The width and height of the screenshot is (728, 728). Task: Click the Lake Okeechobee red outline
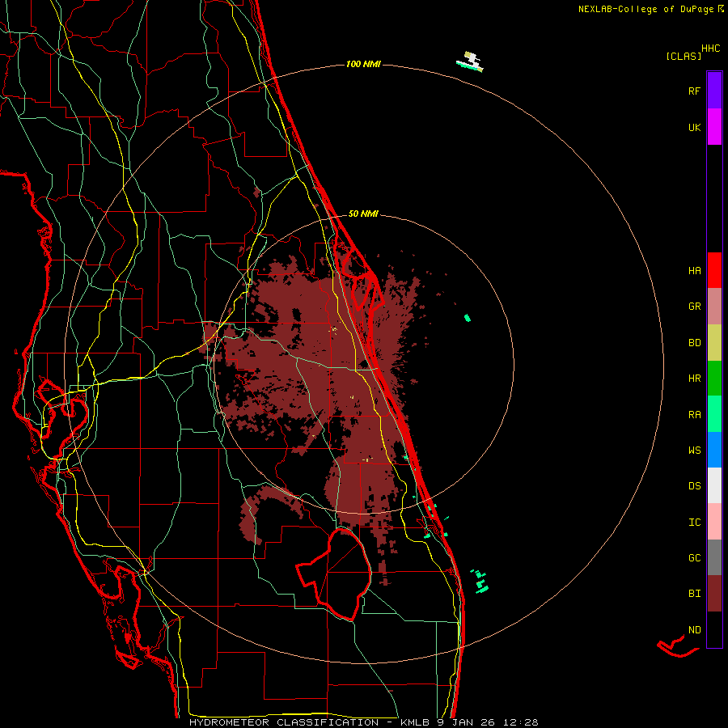[335, 574]
